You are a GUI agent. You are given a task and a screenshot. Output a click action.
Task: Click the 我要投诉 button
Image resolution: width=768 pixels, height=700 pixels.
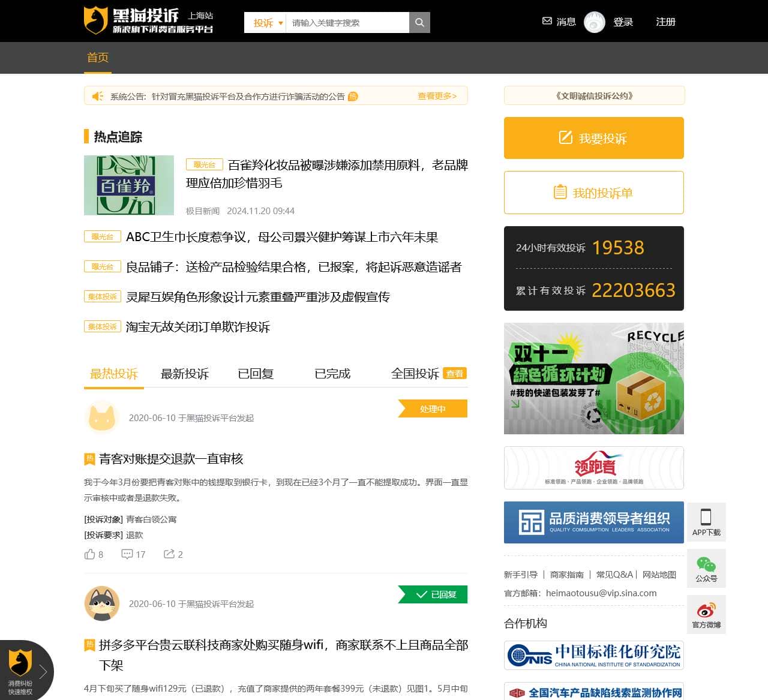point(593,138)
